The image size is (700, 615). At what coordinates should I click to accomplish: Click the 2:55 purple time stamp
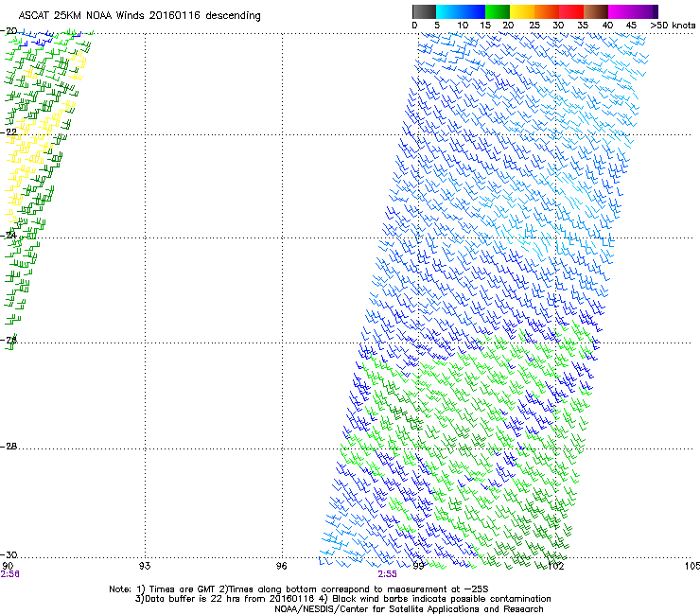click(387, 574)
